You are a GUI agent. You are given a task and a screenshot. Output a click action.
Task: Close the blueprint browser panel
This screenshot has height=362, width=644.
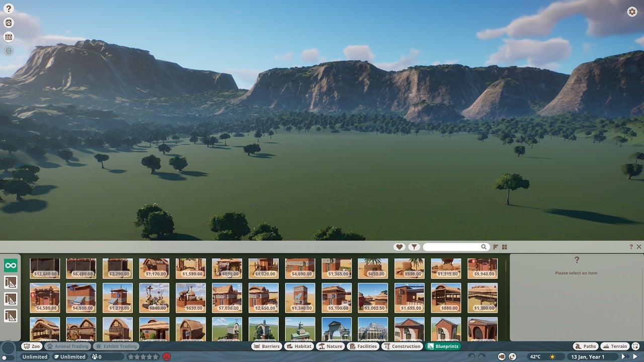point(639,247)
